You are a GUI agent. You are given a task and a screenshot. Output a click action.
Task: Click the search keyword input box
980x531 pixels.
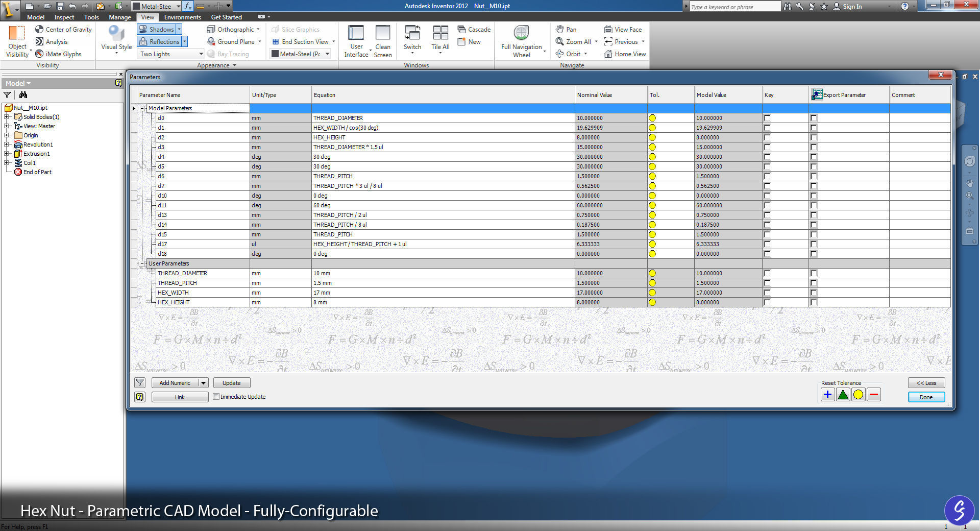[734, 7]
